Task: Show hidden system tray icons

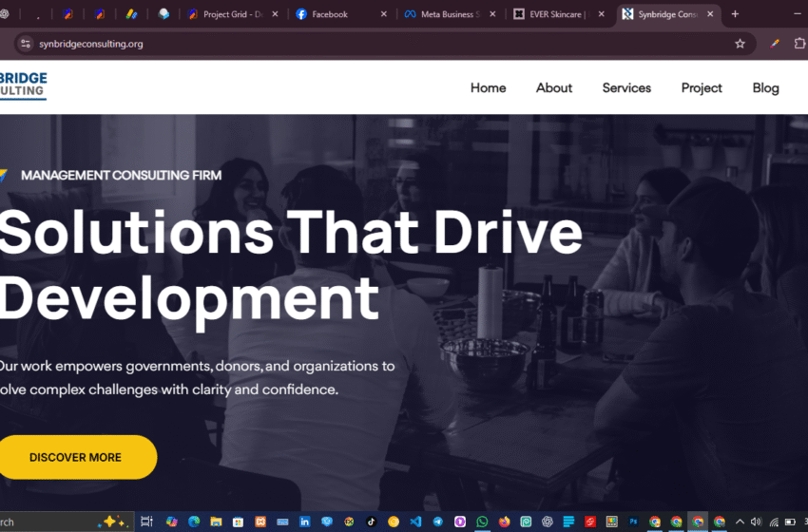Action: pyautogui.click(x=740, y=522)
